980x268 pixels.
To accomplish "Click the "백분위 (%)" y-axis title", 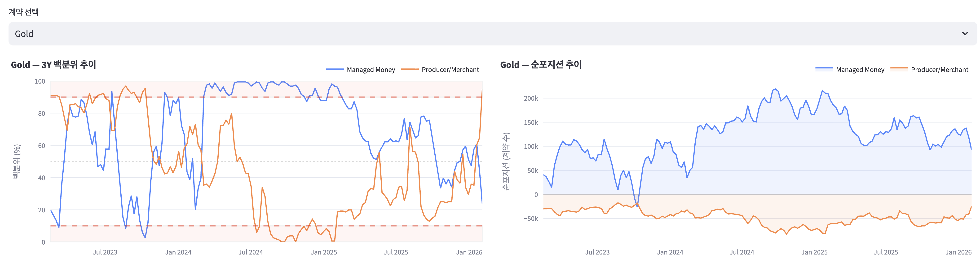I will 17,161.
